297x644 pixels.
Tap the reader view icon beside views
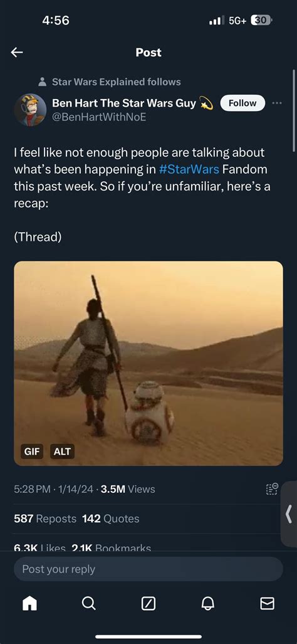273,488
